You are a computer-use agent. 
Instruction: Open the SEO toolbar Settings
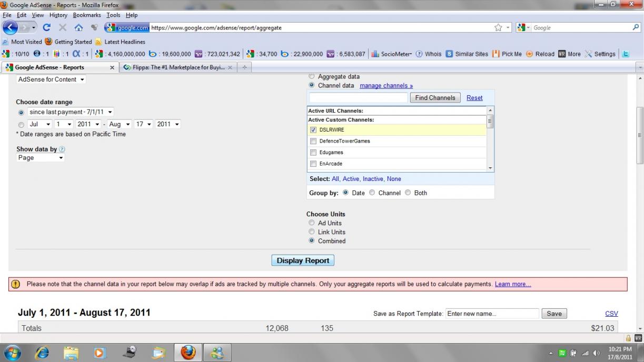pyautogui.click(x=600, y=54)
